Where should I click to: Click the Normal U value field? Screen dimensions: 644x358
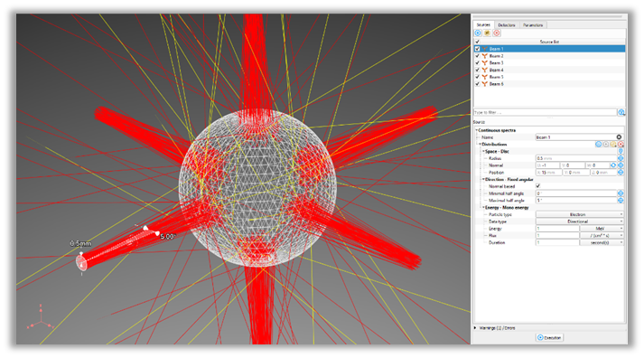tap(547, 165)
